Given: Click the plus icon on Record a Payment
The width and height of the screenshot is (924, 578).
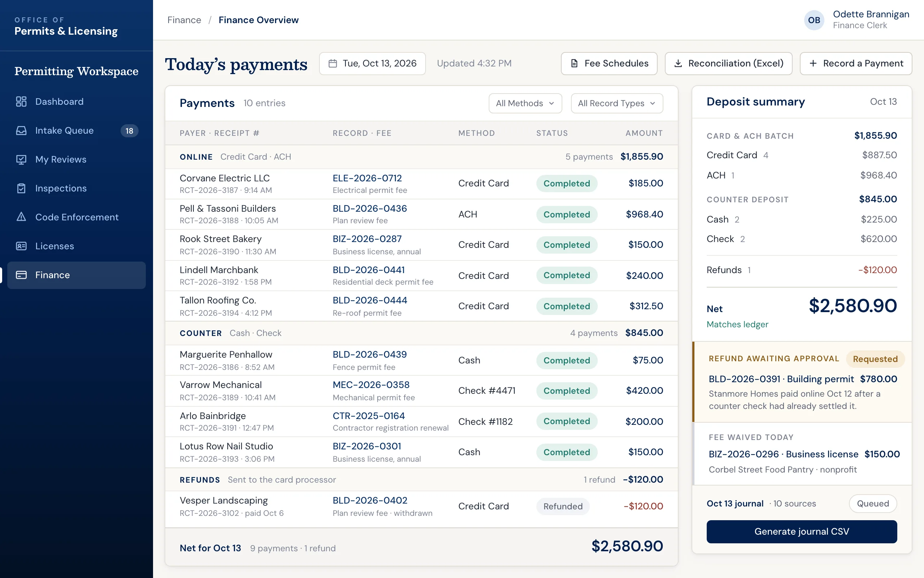Looking at the screenshot, I should point(813,64).
